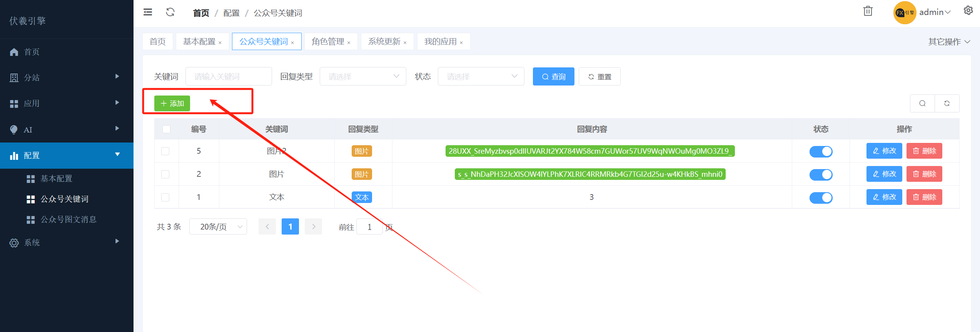Click the table refresh icon beside the magnifier
Viewport: 980px width, 332px height.
click(x=947, y=103)
